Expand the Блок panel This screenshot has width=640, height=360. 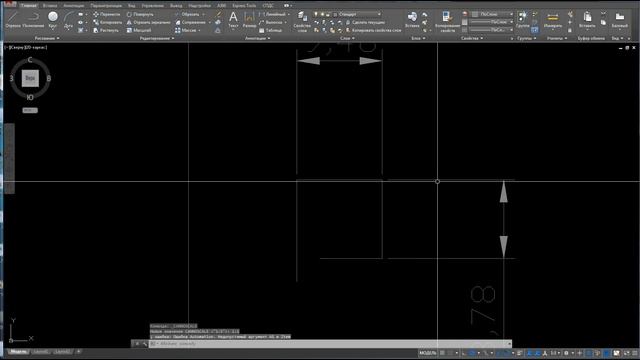coord(418,38)
